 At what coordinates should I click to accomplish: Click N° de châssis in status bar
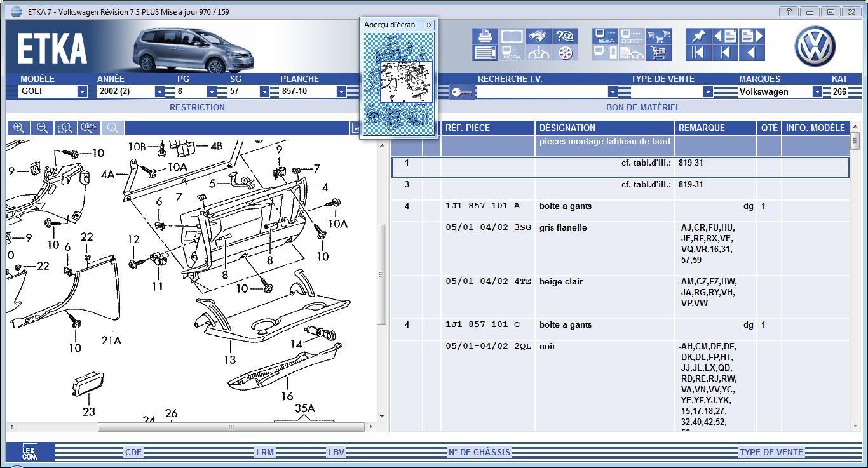[x=479, y=452]
